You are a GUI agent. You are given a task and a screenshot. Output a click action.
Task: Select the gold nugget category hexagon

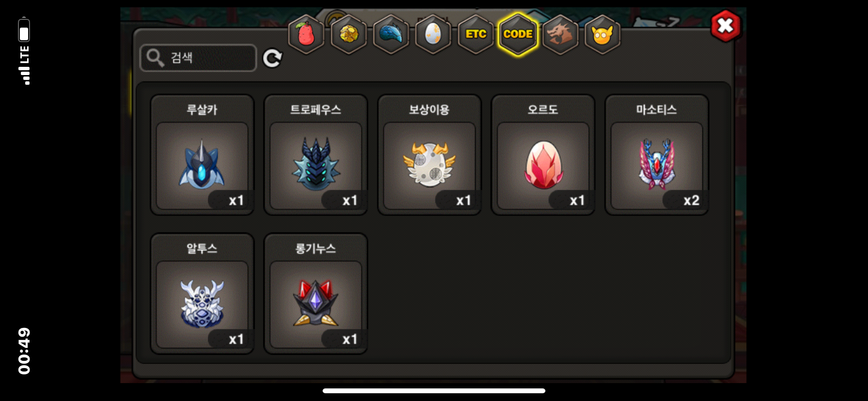(349, 34)
